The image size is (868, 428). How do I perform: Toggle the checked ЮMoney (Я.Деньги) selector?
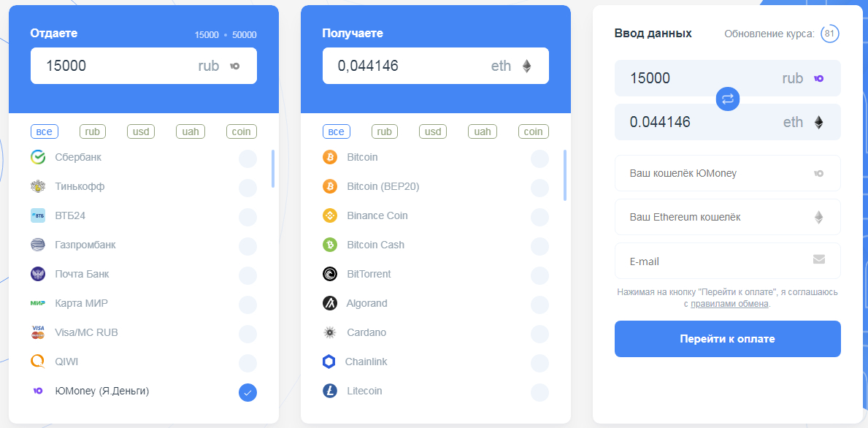coord(248,392)
